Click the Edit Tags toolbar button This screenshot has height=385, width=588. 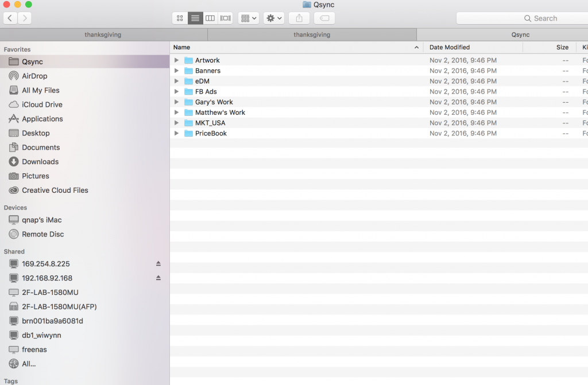point(324,18)
